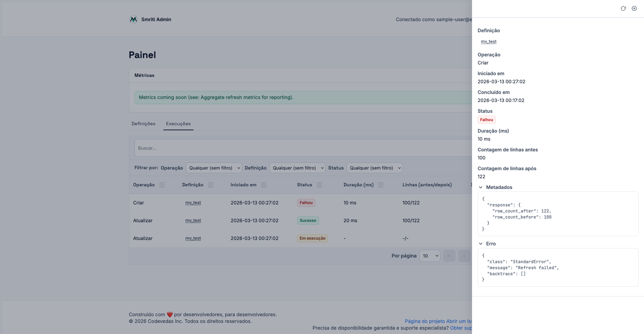Go to first page pagination button
644x334 pixels.
coord(449,256)
